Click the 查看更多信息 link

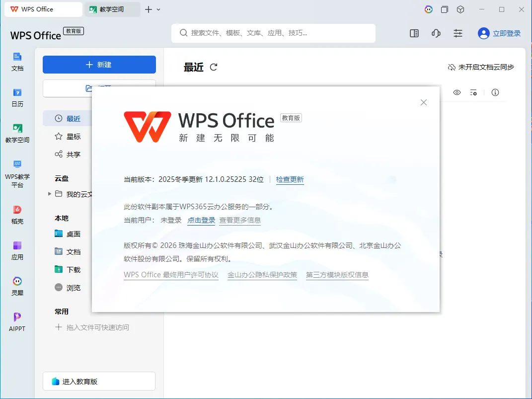240,220
